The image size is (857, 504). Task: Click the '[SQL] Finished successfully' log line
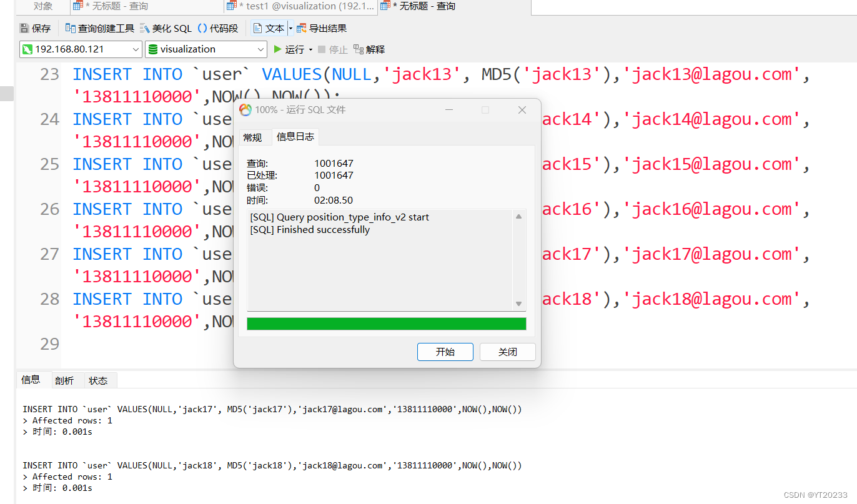[310, 230]
